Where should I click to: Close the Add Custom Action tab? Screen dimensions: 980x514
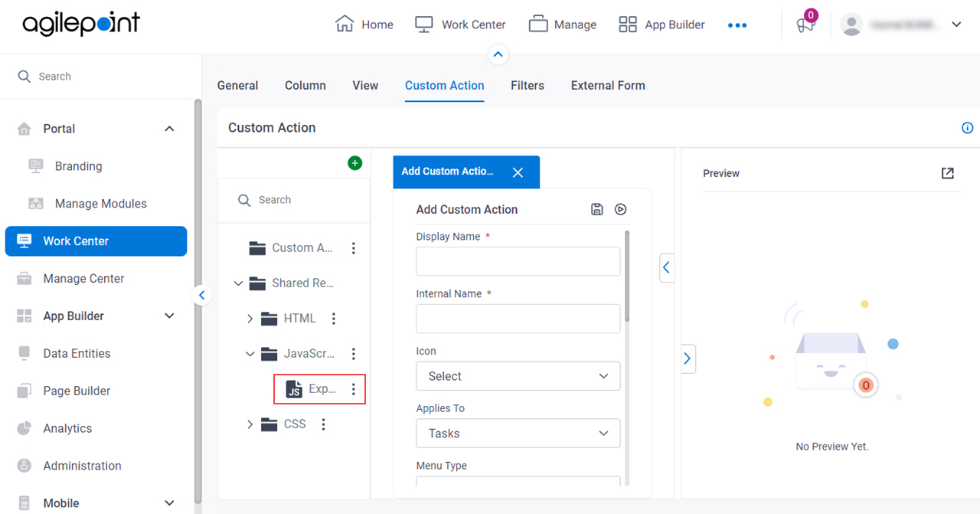pyautogui.click(x=518, y=172)
